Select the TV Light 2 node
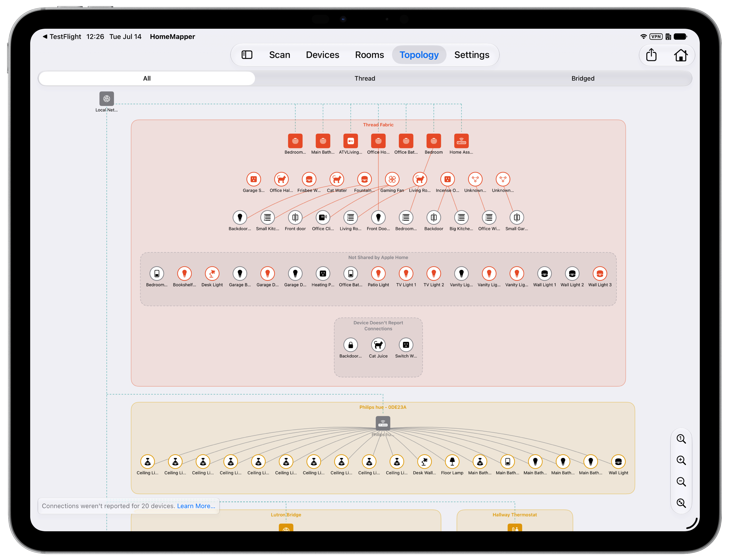 [434, 274]
